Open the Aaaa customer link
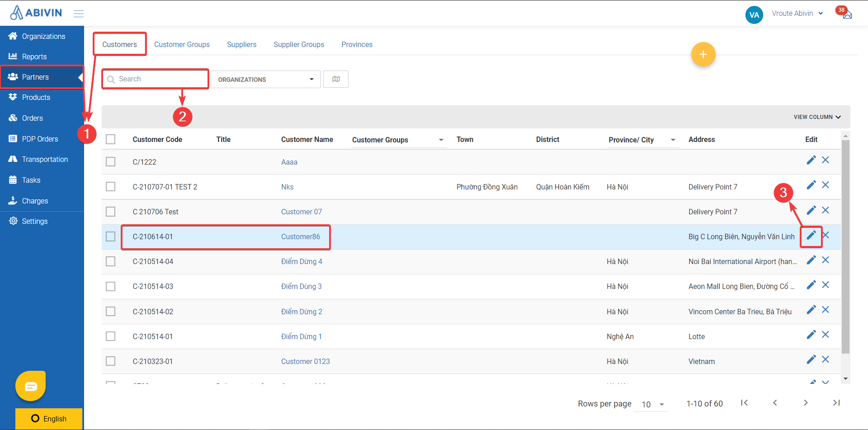This screenshot has width=868, height=430. (289, 162)
